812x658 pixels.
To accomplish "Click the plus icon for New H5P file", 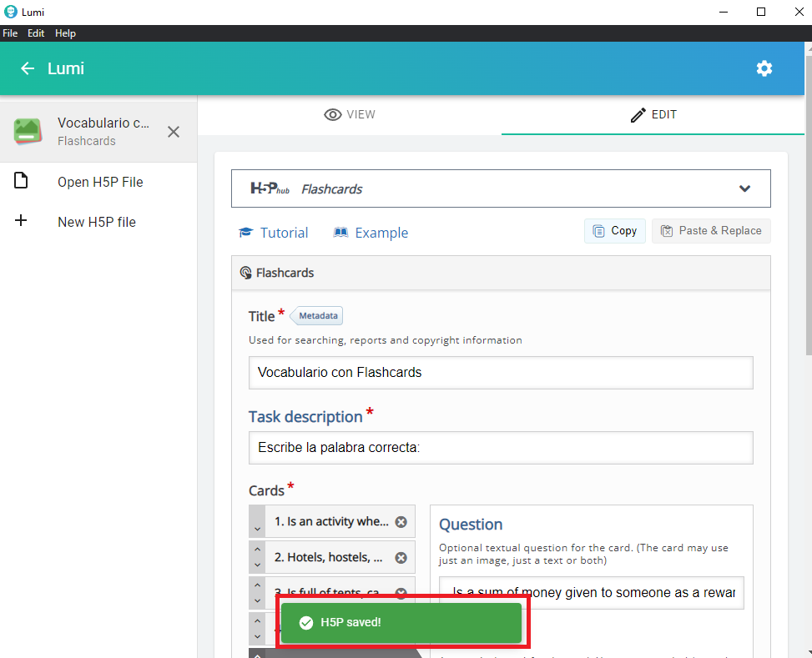I will tap(22, 222).
